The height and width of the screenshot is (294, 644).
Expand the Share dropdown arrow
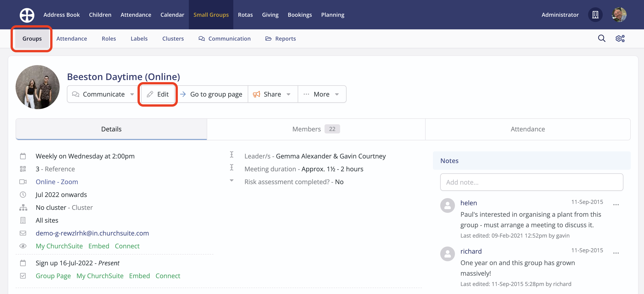pos(289,94)
